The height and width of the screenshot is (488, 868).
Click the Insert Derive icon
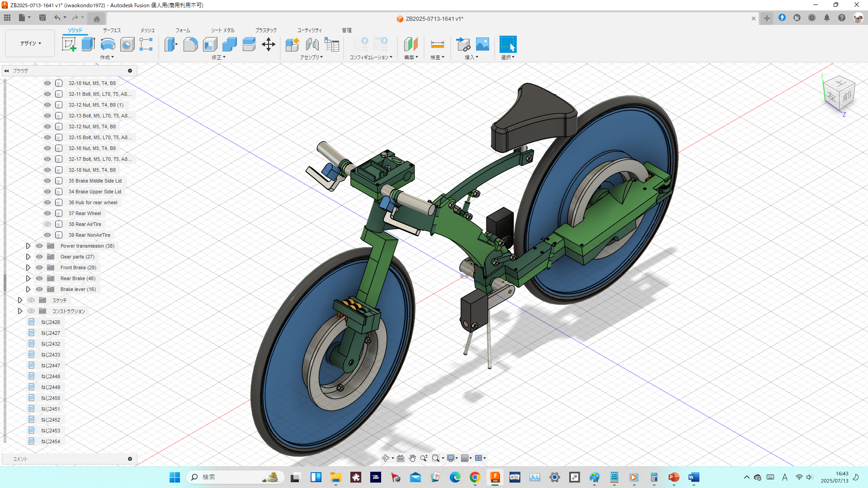(x=463, y=44)
